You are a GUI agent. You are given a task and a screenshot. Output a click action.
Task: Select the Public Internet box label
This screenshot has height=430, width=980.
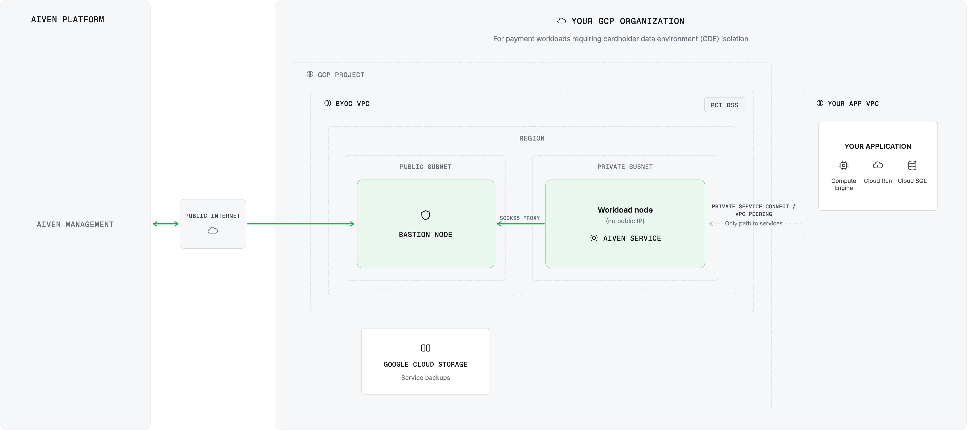pyautogui.click(x=213, y=216)
